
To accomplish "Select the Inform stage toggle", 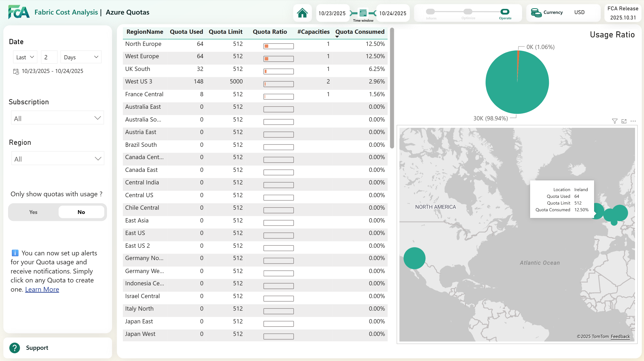I will (431, 11).
